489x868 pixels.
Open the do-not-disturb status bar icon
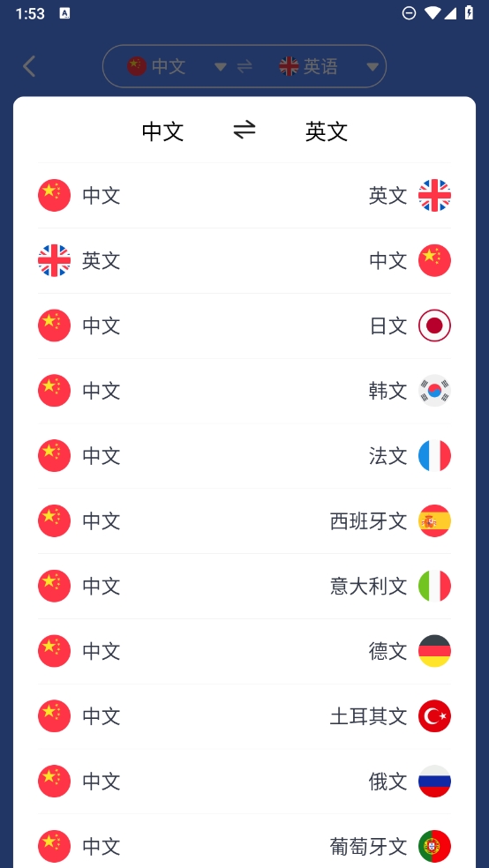click(x=409, y=13)
